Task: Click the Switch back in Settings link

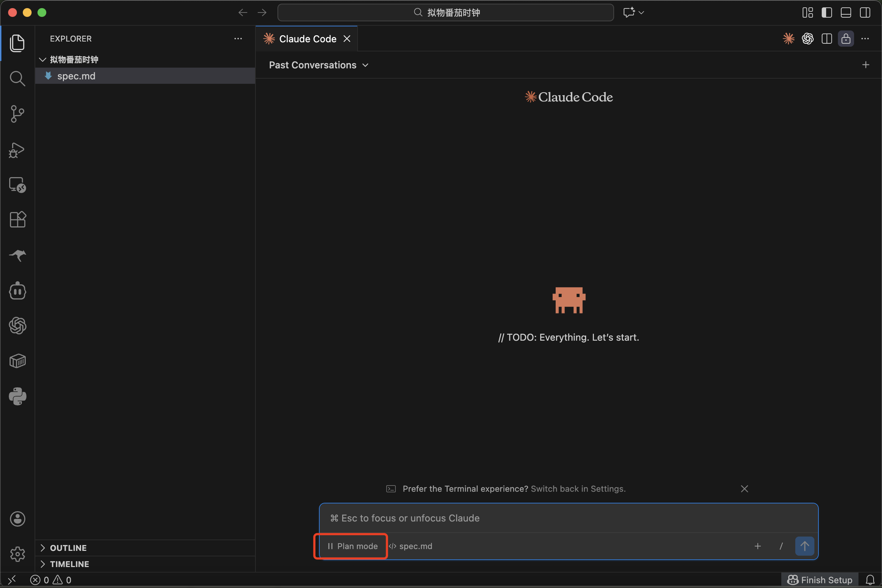Action: coord(578,489)
